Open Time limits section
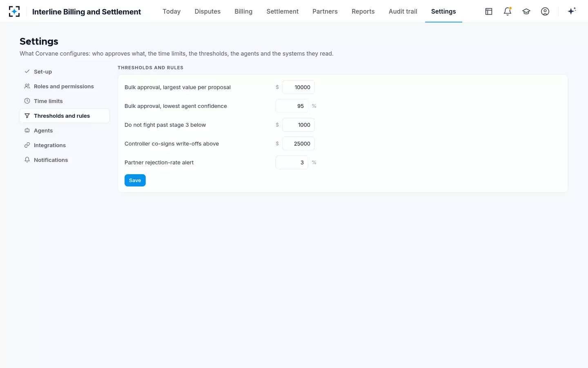 (x=65, y=101)
